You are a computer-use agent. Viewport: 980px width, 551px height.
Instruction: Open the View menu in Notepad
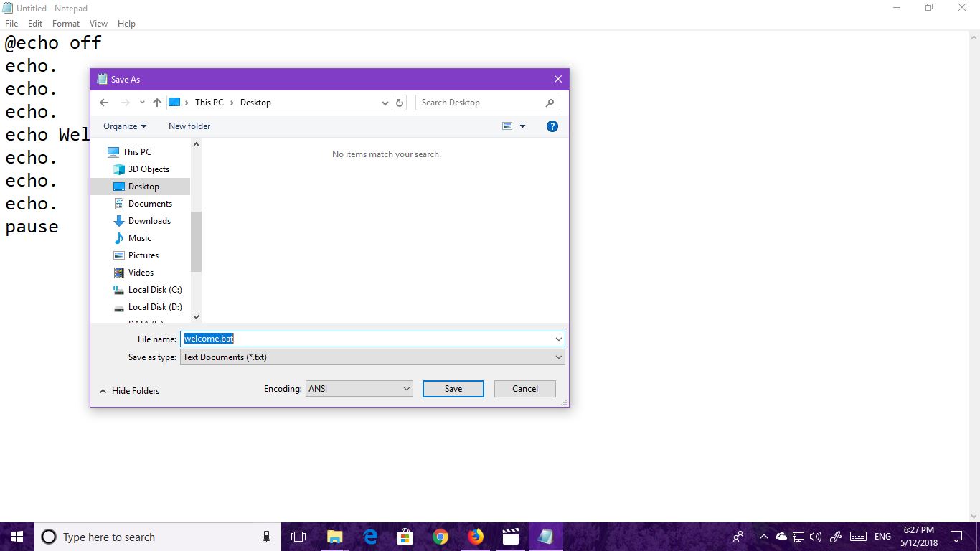click(x=98, y=23)
